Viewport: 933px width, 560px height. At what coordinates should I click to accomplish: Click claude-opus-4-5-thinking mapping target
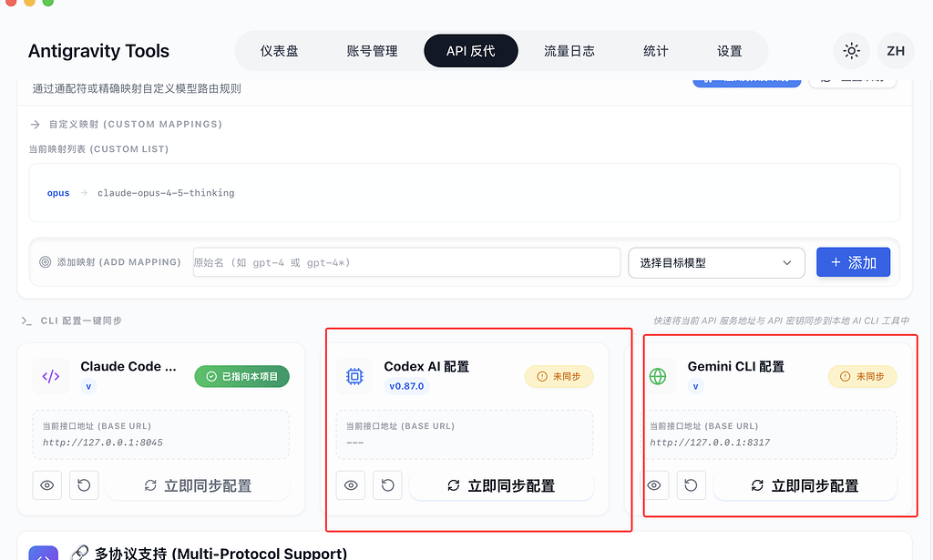(166, 193)
